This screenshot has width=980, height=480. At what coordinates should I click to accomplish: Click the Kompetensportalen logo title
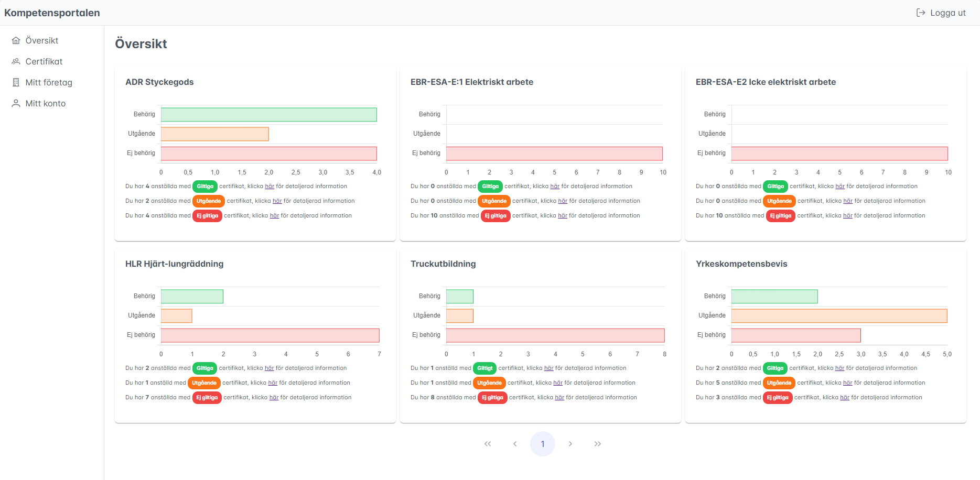[52, 13]
